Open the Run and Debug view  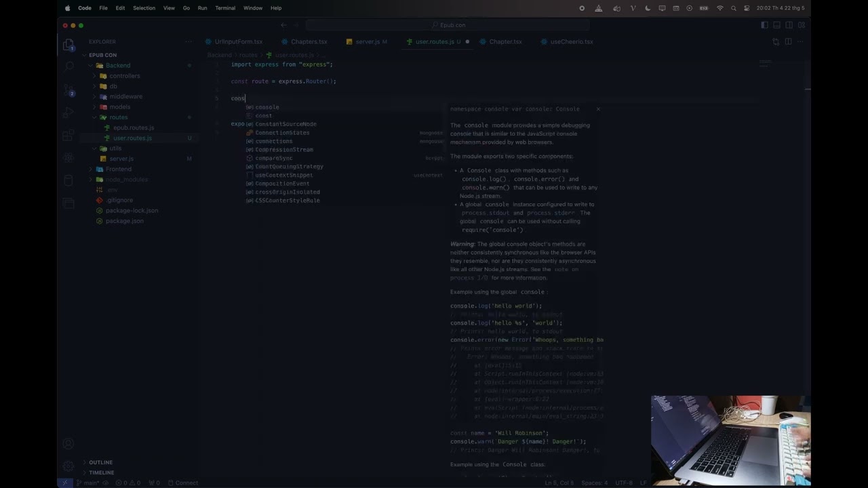68,112
